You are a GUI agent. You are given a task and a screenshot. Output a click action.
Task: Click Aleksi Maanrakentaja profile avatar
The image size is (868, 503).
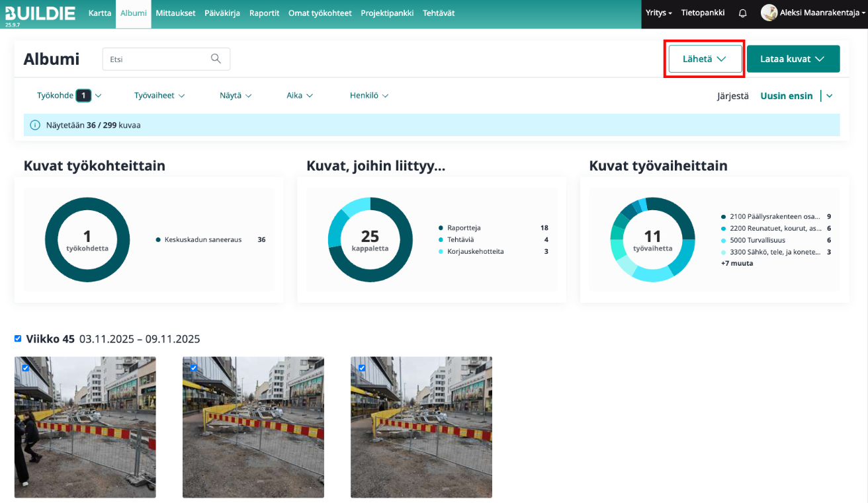(x=769, y=13)
